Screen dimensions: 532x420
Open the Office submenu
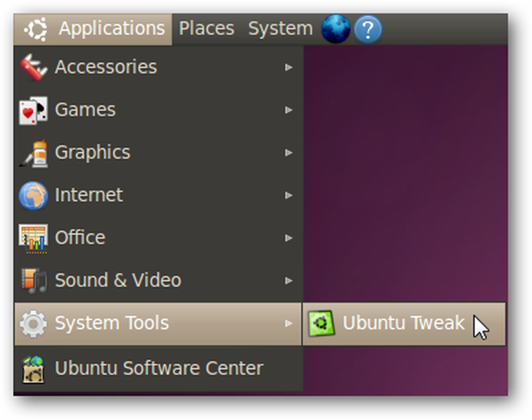point(158,237)
